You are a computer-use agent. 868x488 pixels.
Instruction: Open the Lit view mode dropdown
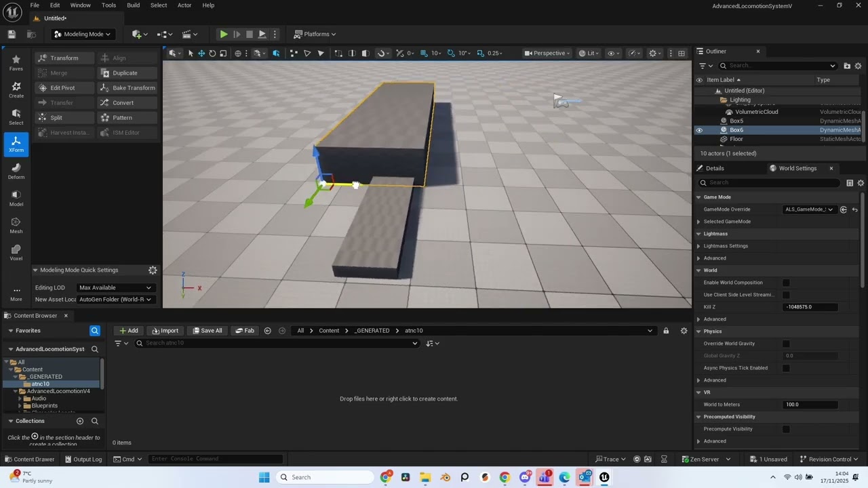point(589,53)
